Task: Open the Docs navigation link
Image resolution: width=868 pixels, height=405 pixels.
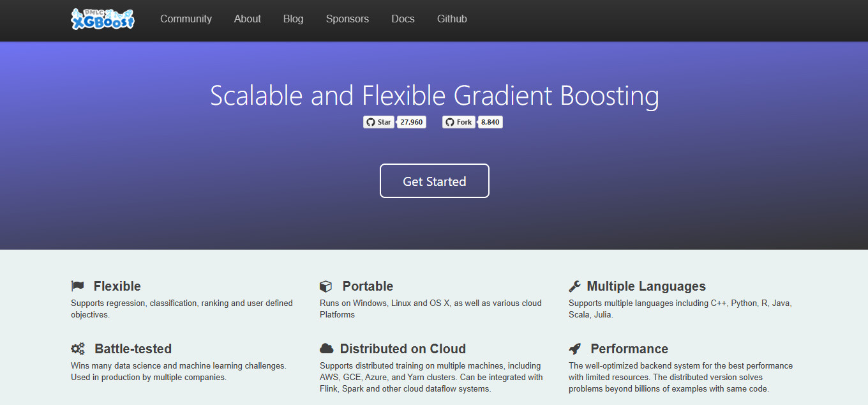Action: click(403, 19)
